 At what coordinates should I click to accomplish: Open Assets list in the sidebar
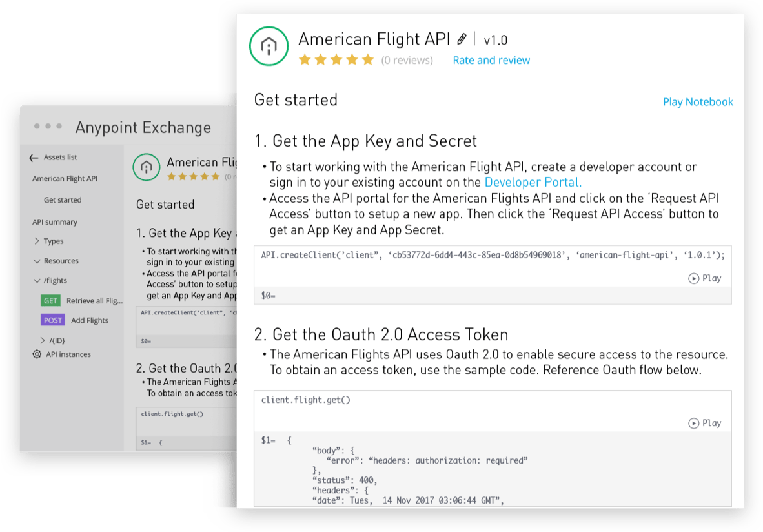pyautogui.click(x=60, y=158)
